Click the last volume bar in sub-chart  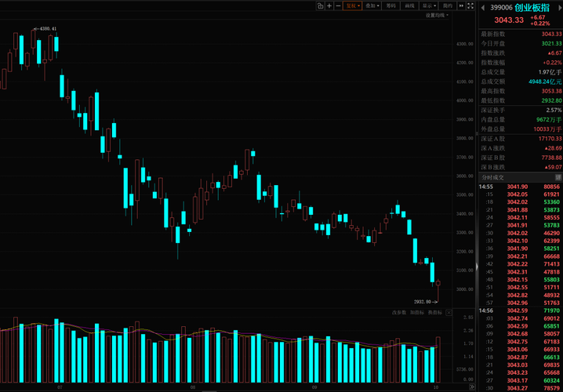[438, 360]
